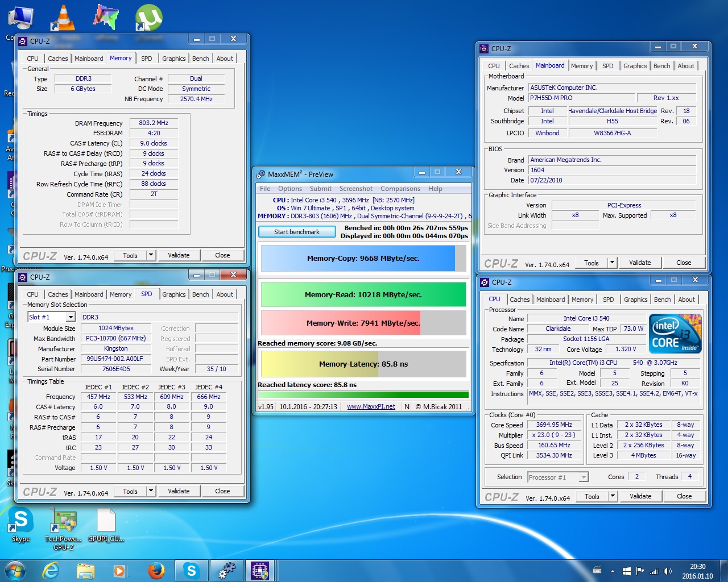Switch to the MaxxMEM gear icon in taskbar
The image size is (728, 582).
(227, 571)
